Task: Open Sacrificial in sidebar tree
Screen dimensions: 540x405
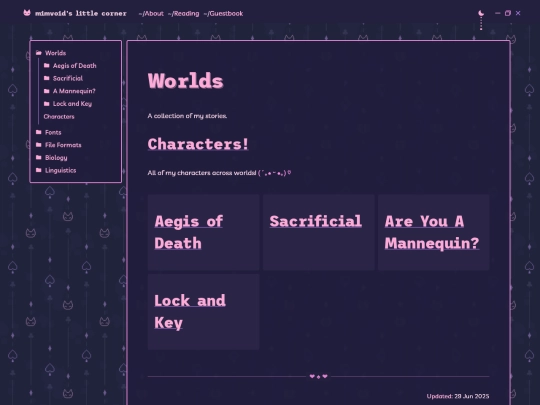Action: pyautogui.click(x=68, y=79)
